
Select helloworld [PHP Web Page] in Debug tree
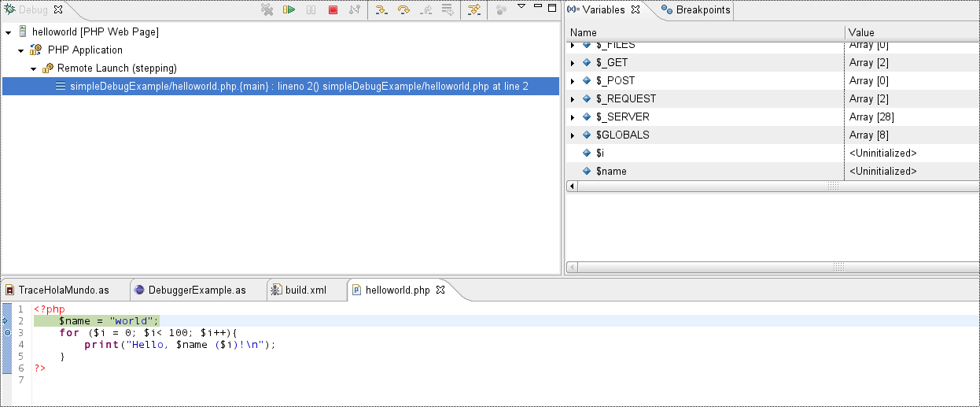click(95, 32)
